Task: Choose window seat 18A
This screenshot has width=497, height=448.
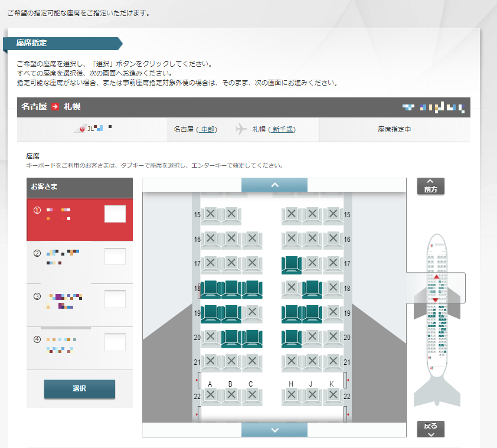Action: [x=211, y=289]
